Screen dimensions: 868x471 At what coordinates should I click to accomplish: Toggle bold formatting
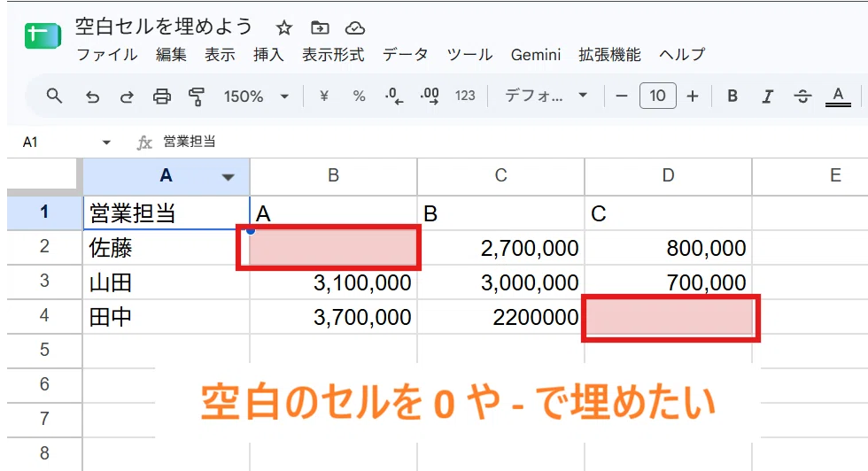(732, 97)
